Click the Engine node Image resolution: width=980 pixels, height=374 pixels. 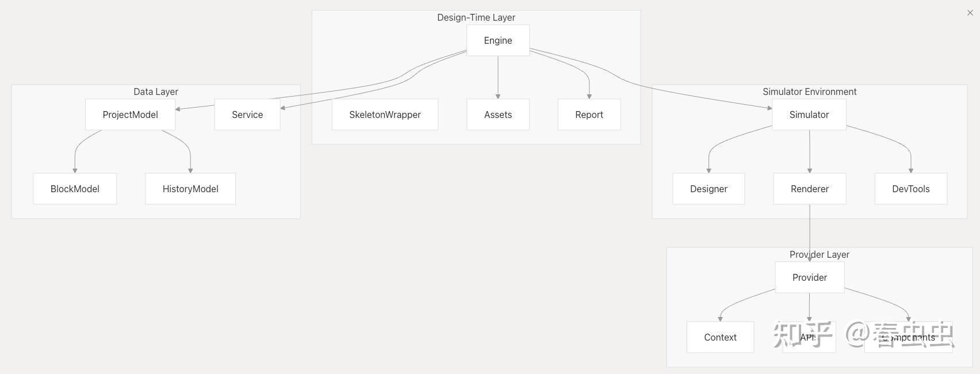[497, 40]
